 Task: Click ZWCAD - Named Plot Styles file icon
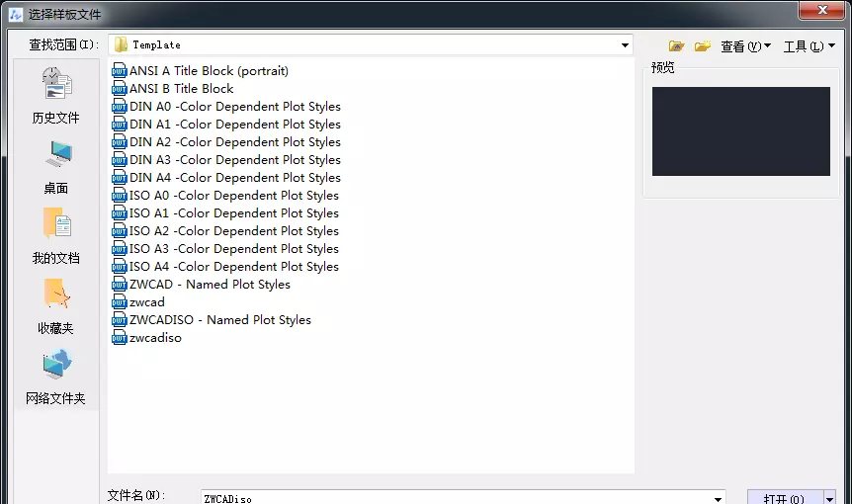point(119,285)
